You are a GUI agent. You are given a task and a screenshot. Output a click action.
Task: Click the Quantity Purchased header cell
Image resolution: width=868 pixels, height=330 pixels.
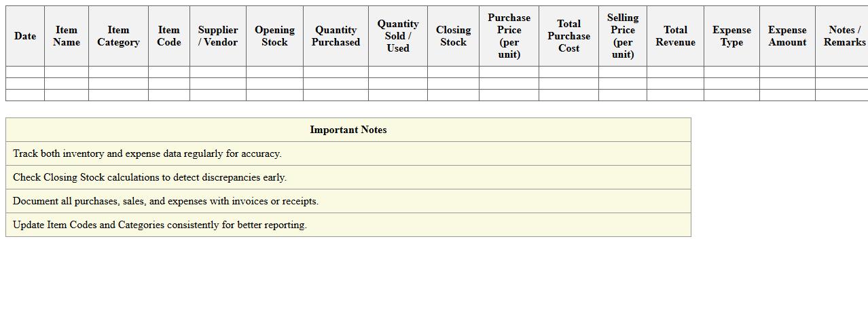click(336, 36)
